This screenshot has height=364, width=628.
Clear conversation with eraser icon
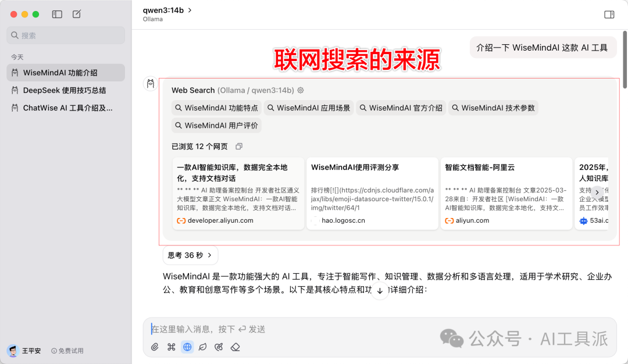[x=235, y=347]
